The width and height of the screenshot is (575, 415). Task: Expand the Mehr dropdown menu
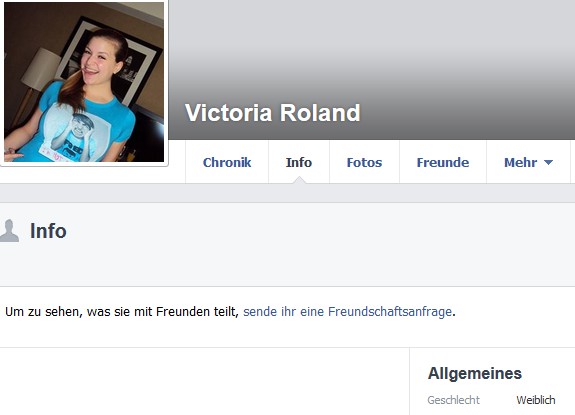[528, 162]
